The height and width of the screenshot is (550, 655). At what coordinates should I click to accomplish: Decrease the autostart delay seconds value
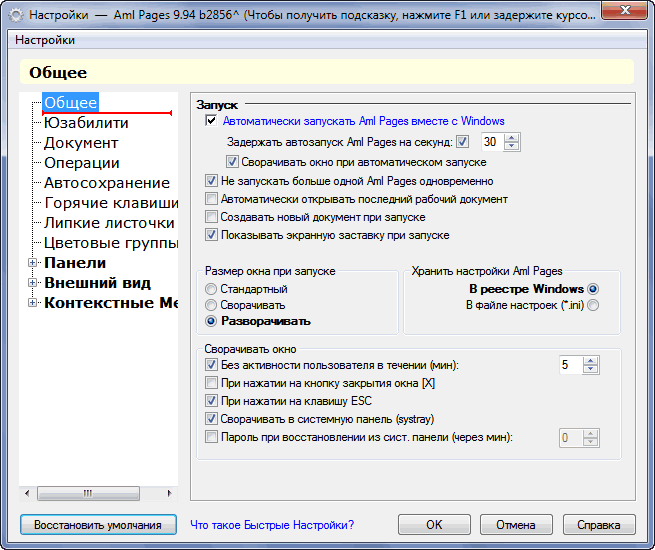point(511,146)
